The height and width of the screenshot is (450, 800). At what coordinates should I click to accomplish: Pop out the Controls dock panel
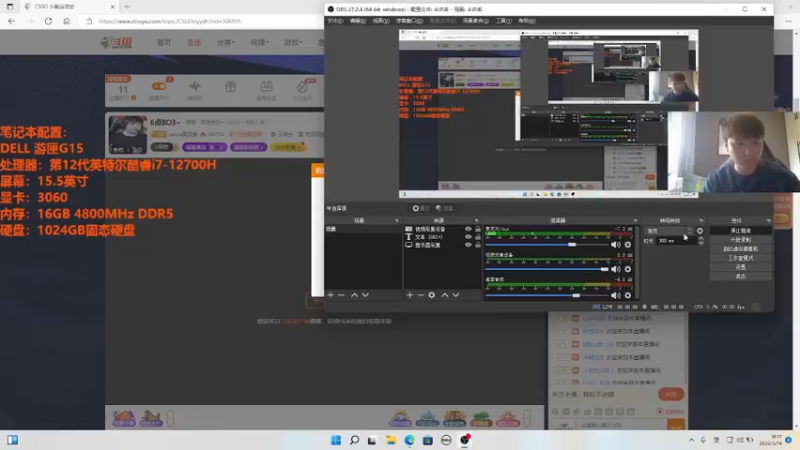[x=768, y=220]
